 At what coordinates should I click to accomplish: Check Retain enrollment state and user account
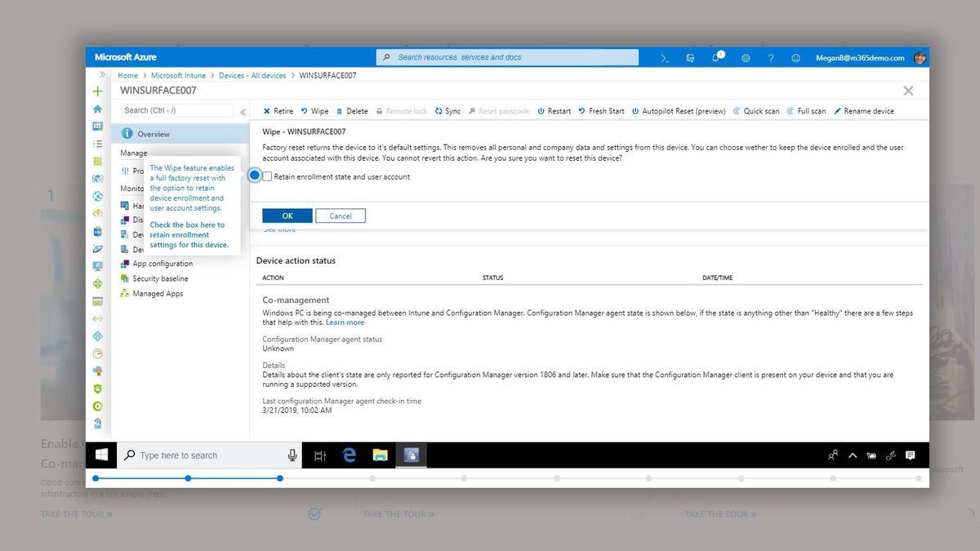pos(266,175)
